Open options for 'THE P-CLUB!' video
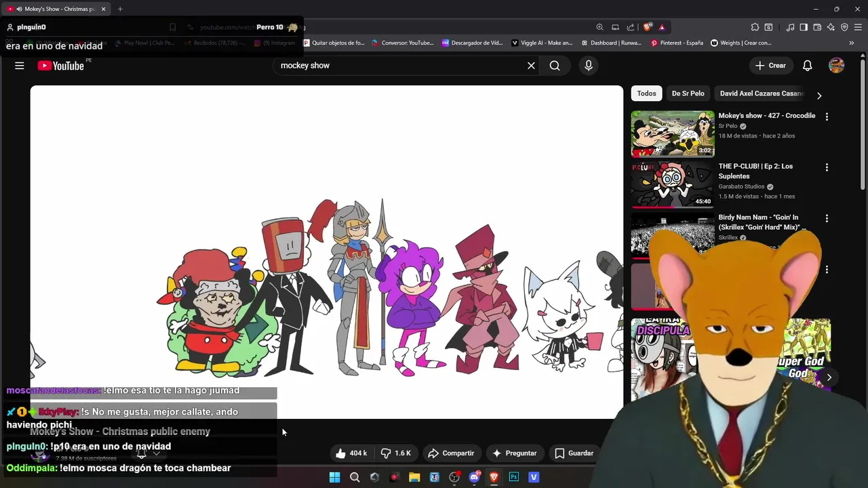 pyautogui.click(x=827, y=167)
